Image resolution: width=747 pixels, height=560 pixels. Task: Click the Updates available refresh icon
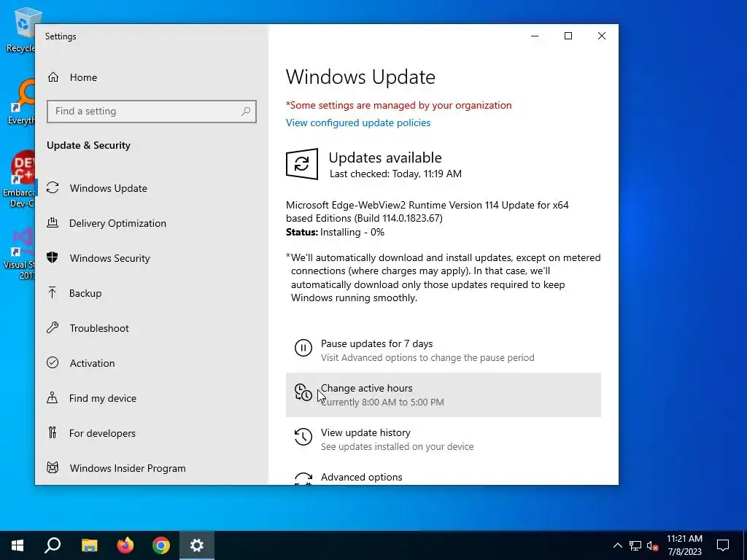(x=302, y=164)
